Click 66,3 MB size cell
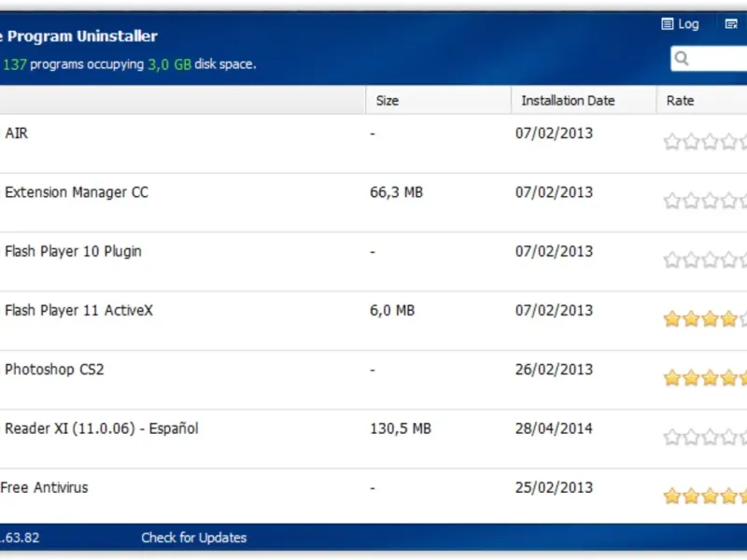This screenshot has width=747, height=560. coord(396,192)
